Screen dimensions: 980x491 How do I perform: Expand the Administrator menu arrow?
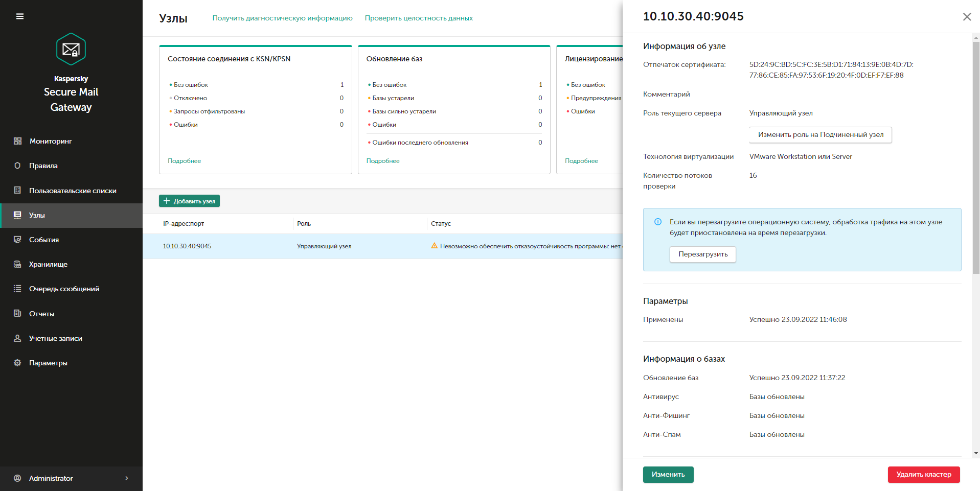pyautogui.click(x=127, y=478)
